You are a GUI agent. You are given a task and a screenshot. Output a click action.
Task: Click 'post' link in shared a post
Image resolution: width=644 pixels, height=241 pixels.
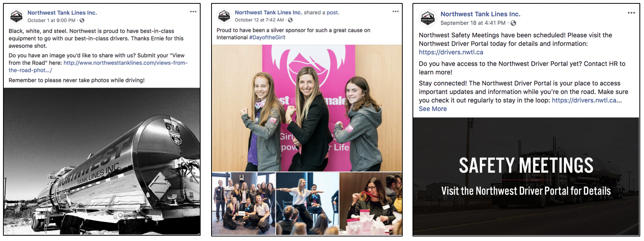(332, 12)
